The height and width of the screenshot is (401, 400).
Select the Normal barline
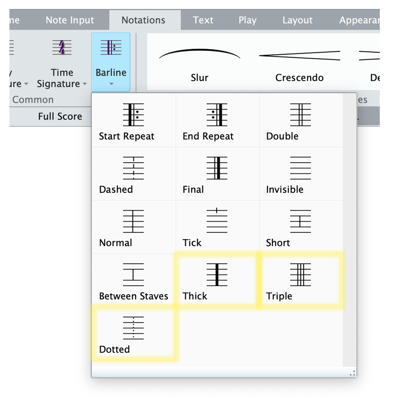point(134,228)
